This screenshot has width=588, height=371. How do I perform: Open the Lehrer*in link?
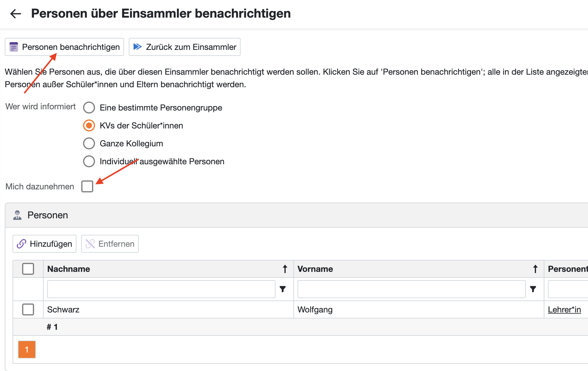click(564, 309)
